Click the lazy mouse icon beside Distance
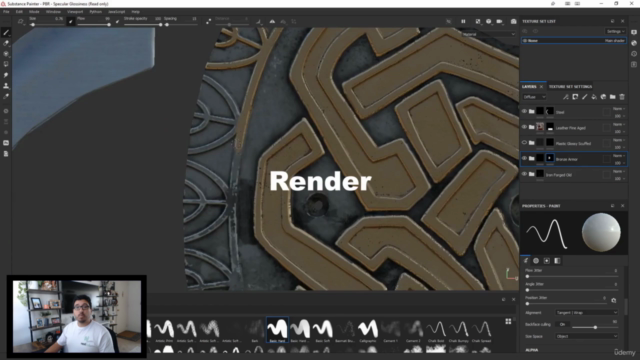The height and width of the screenshot is (360, 640). pos(209,21)
